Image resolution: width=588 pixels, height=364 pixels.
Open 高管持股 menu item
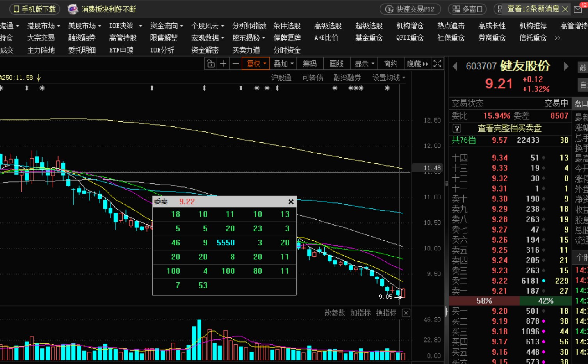[123, 38]
